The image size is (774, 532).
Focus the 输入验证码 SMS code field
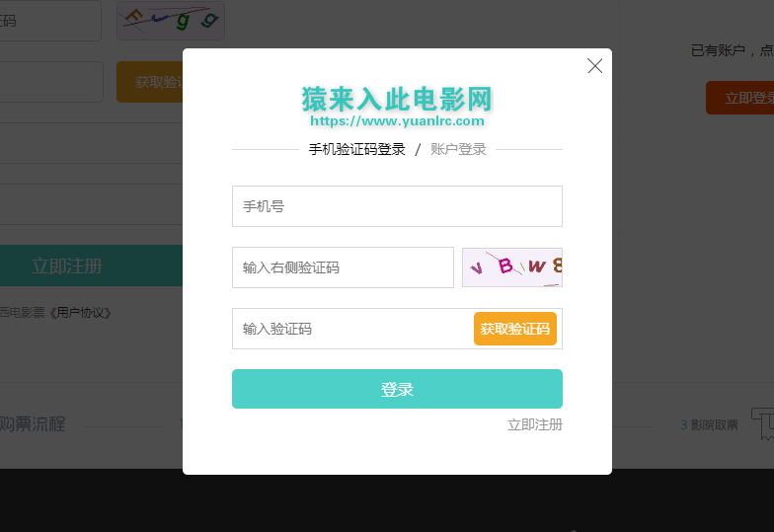click(x=352, y=329)
